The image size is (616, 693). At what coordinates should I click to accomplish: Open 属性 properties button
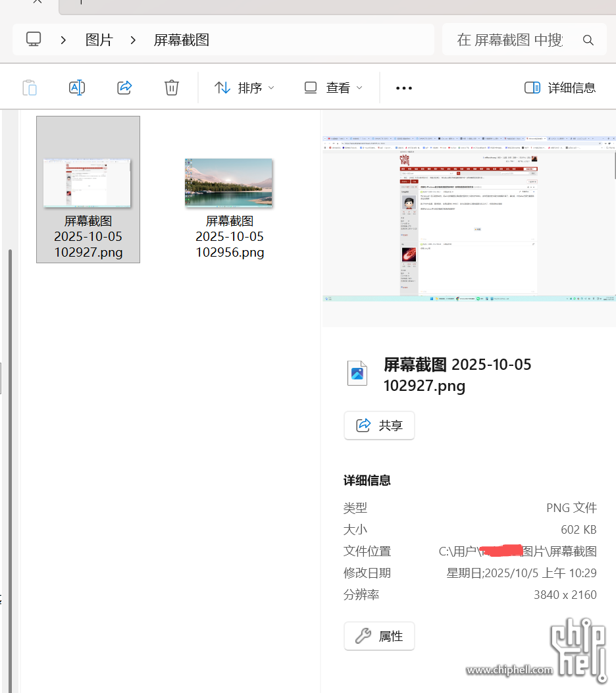(379, 636)
